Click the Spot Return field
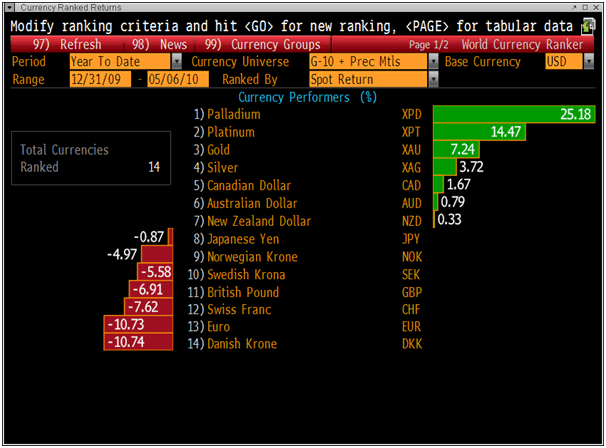 pos(368,79)
